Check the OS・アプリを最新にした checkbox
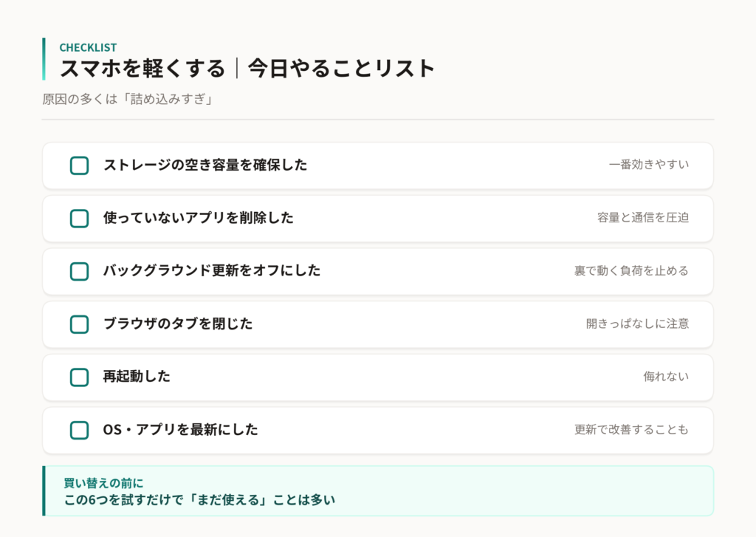This screenshot has height=537, width=756. [80, 431]
